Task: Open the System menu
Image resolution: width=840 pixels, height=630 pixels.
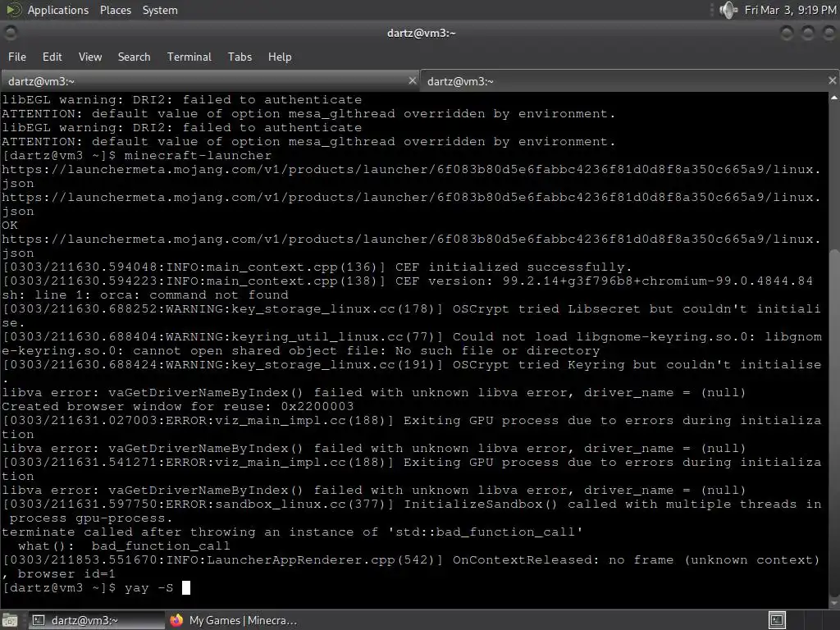Action: (160, 10)
